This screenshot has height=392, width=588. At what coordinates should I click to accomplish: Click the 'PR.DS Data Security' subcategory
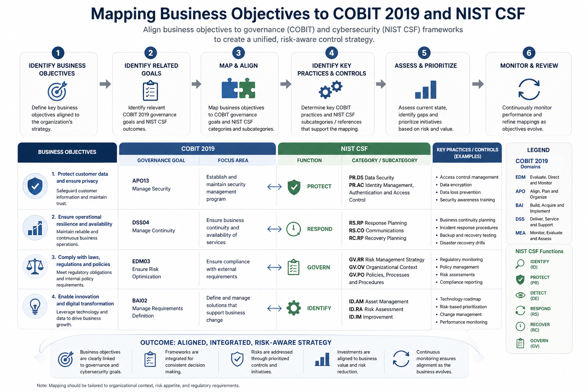371,178
